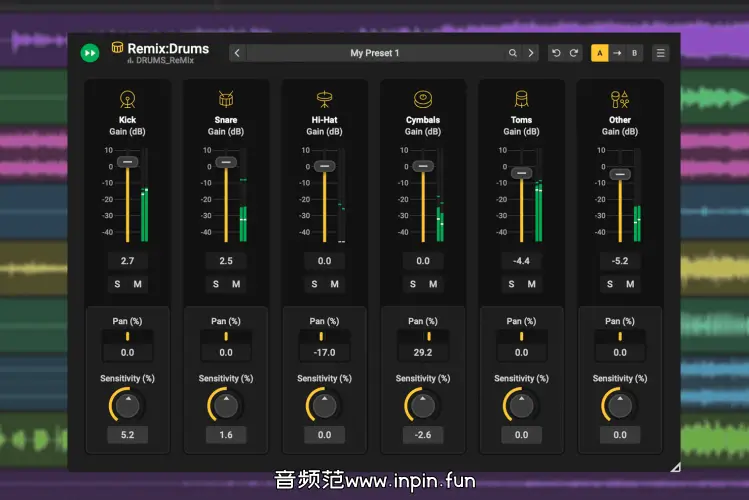
Task: Go to previous preset arrow
Action: (x=237, y=53)
